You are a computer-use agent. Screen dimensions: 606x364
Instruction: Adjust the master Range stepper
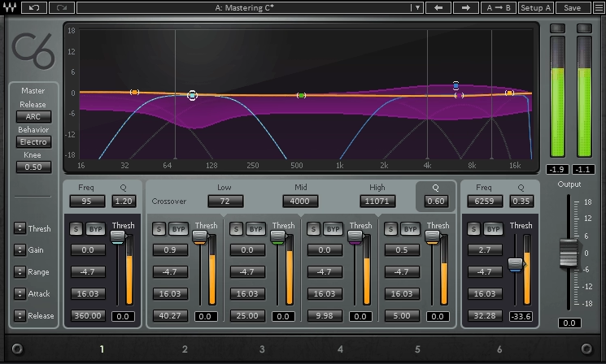[x=20, y=271]
